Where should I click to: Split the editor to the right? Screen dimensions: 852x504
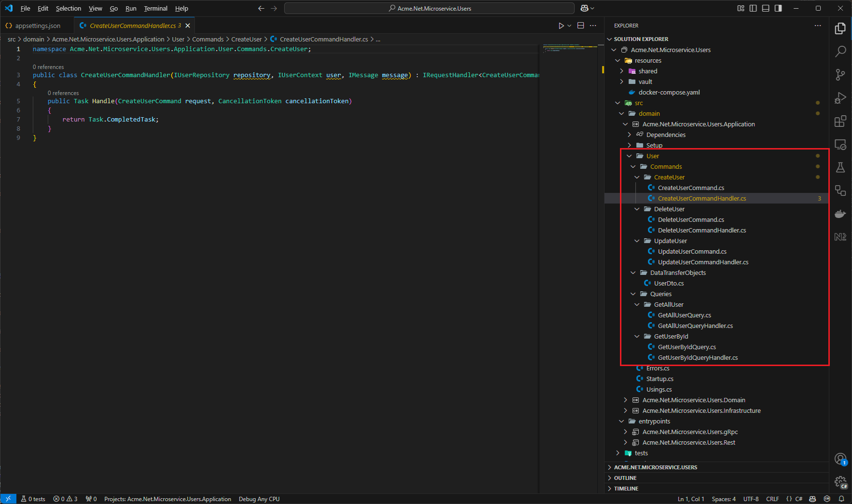(581, 26)
